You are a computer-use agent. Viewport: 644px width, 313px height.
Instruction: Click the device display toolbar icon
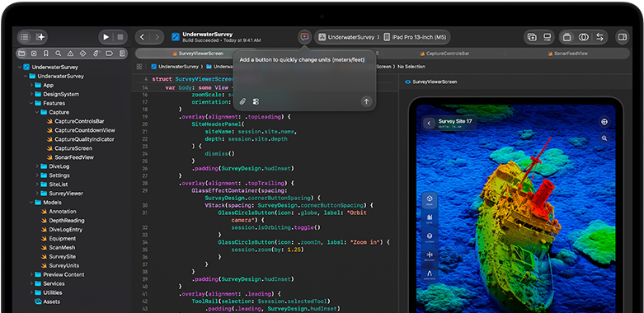tap(547, 37)
